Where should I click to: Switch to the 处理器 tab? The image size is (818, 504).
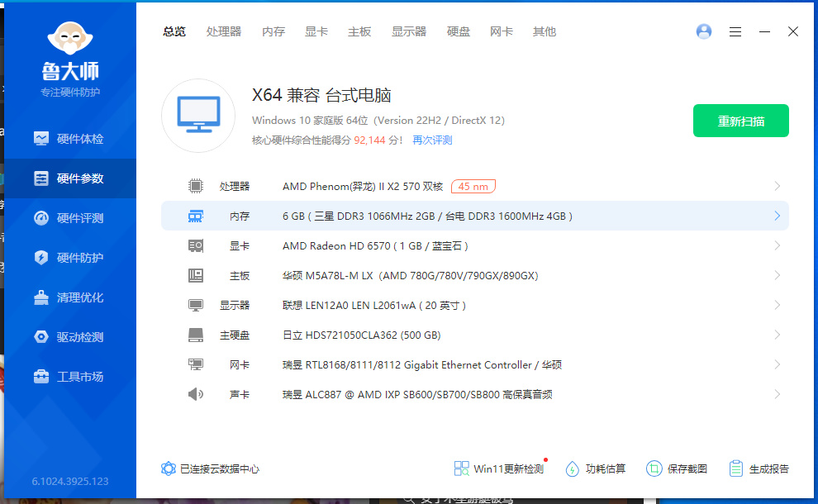pos(224,32)
